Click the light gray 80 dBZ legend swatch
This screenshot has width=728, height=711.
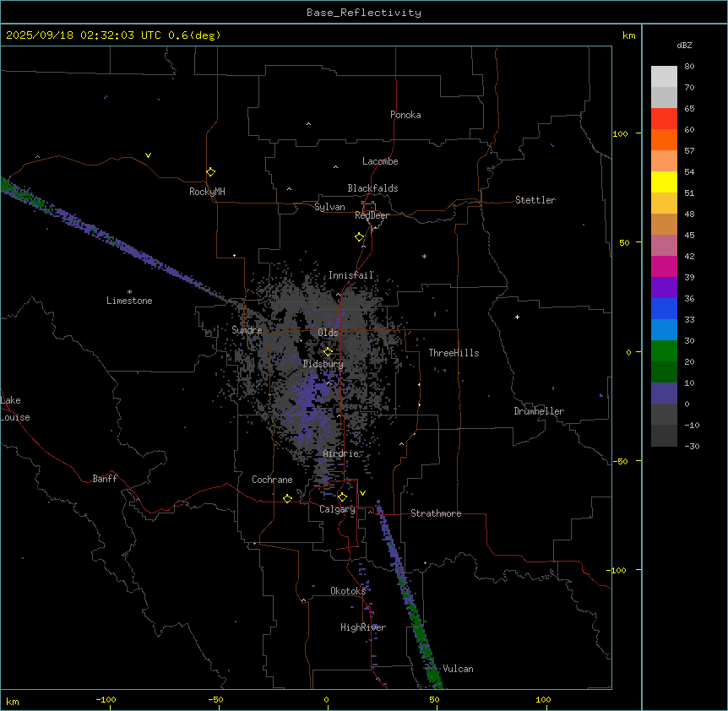(664, 76)
